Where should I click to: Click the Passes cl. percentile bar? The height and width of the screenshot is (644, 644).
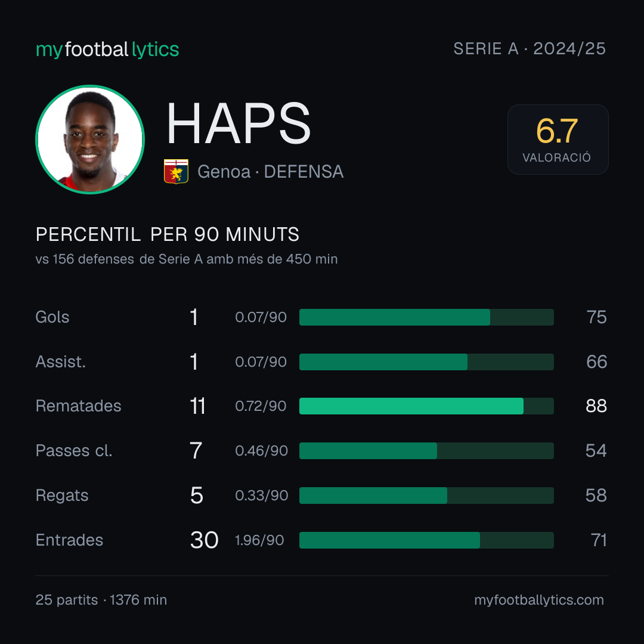[x=426, y=451]
